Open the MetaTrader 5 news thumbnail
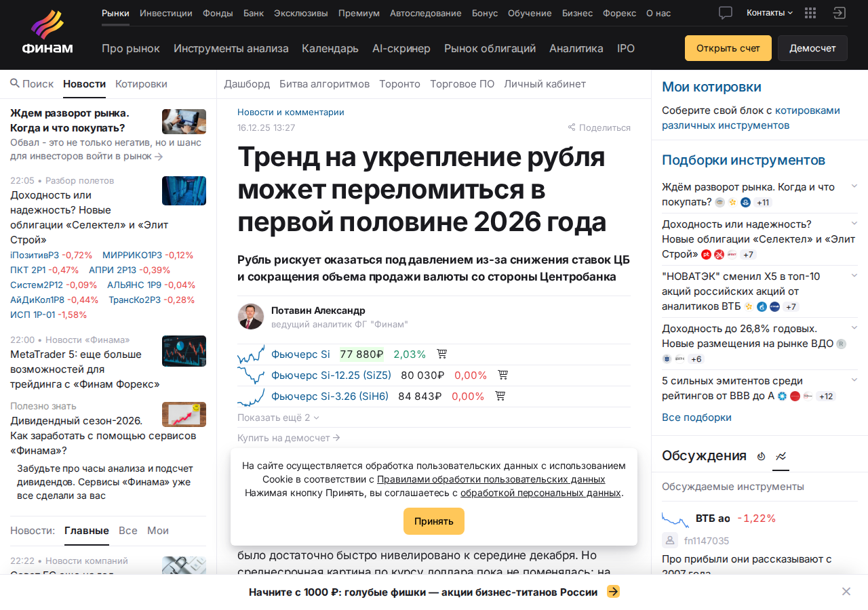 point(184,351)
